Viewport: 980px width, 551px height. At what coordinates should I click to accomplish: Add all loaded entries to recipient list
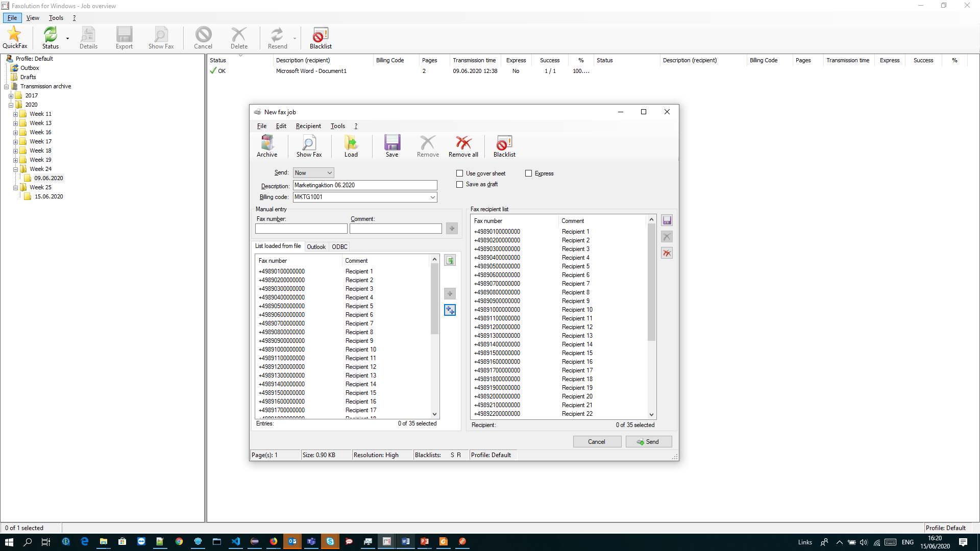(450, 310)
